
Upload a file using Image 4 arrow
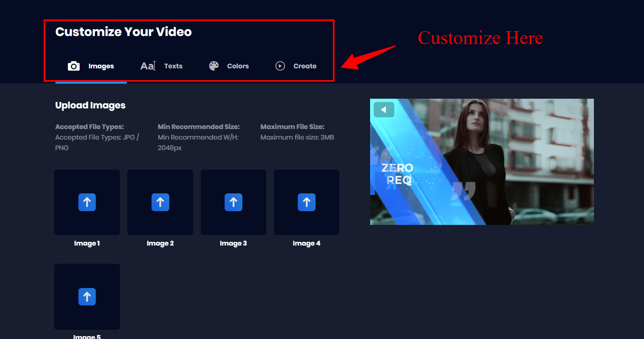pyautogui.click(x=307, y=202)
